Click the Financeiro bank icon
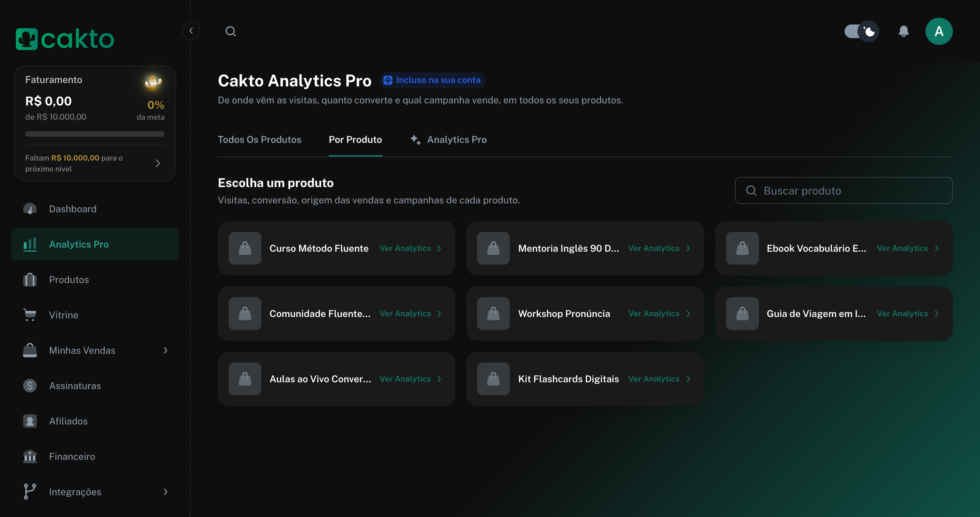This screenshot has height=517, width=980. coord(30,456)
